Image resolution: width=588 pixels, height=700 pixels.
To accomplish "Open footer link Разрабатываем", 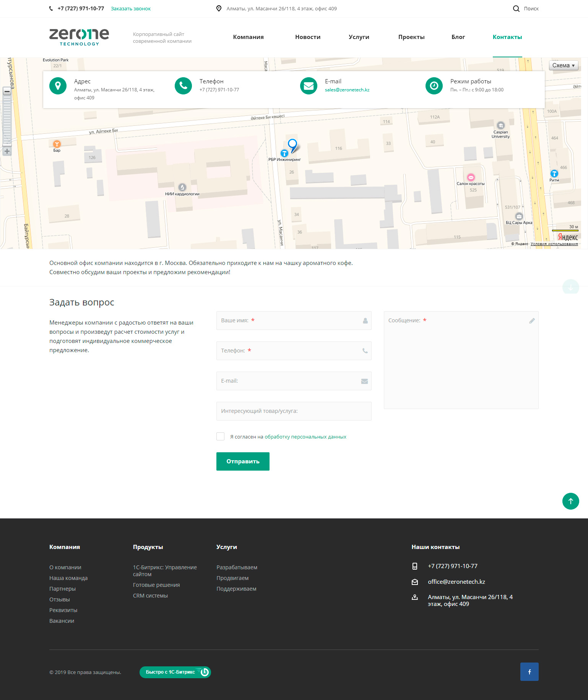I will coord(237,567).
